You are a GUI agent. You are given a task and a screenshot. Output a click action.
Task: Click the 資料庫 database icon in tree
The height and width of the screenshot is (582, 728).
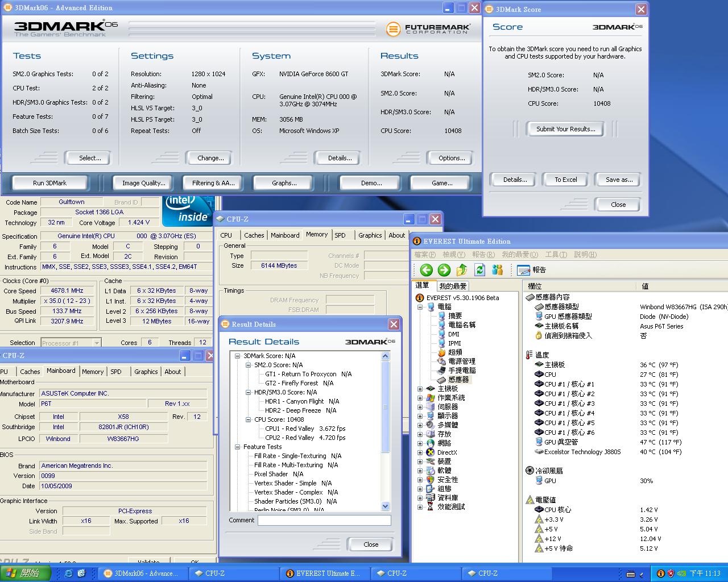point(431,498)
